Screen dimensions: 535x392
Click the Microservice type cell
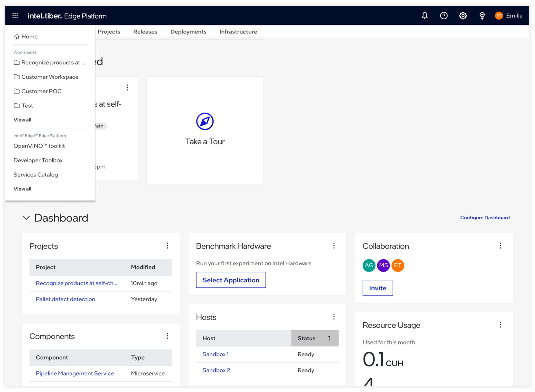tap(148, 374)
